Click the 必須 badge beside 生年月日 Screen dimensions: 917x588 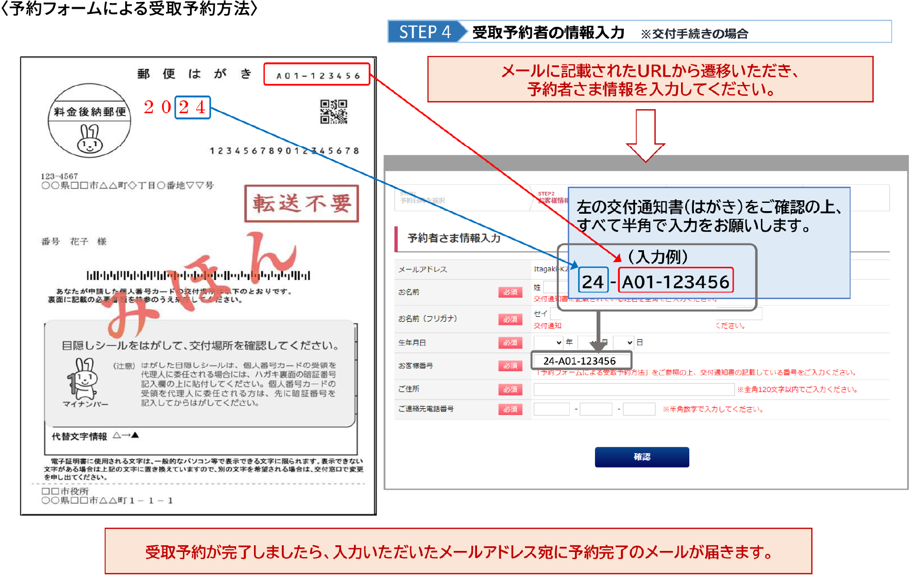[510, 342]
